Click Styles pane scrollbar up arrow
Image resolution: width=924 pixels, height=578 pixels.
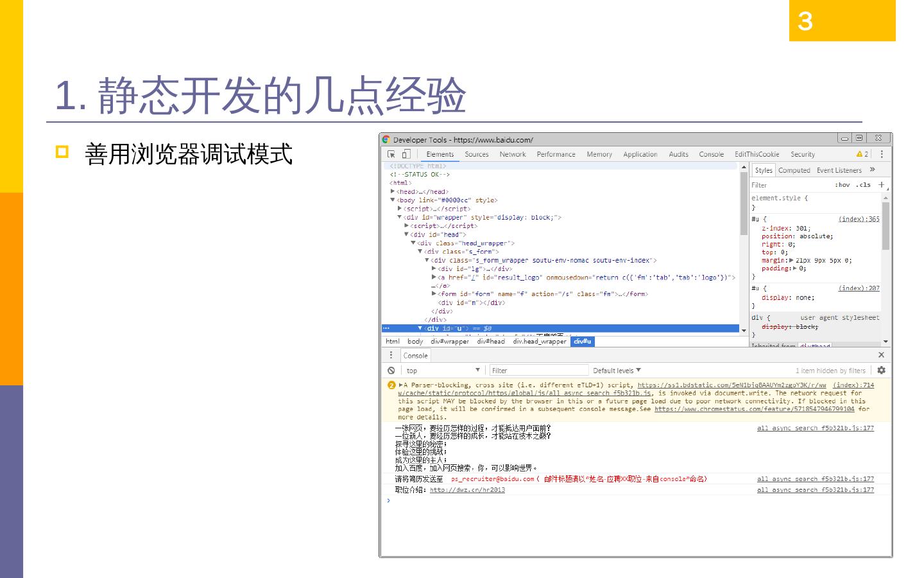pyautogui.click(x=886, y=198)
